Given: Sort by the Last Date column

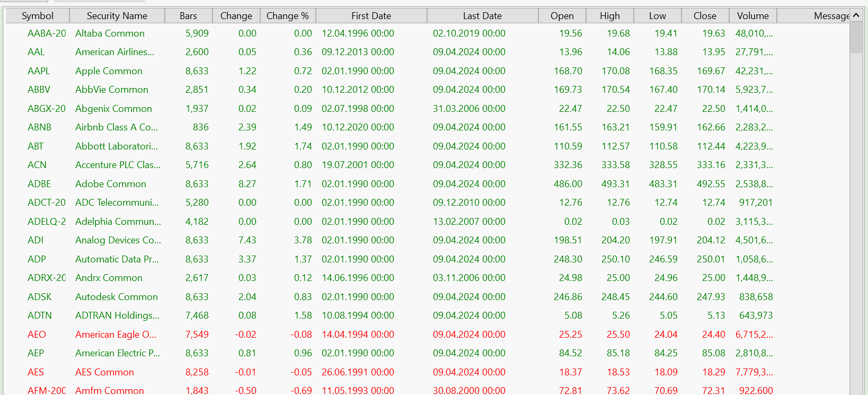Looking at the screenshot, I should [482, 16].
